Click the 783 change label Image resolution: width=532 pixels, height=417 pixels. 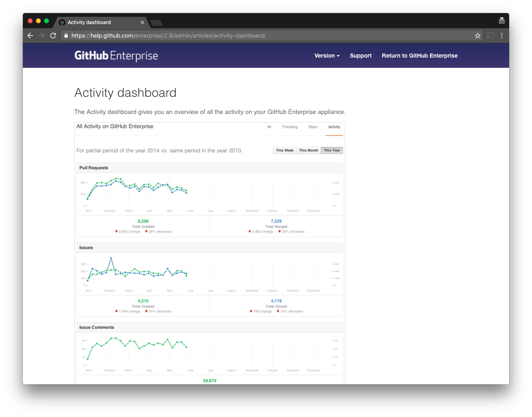point(261,311)
